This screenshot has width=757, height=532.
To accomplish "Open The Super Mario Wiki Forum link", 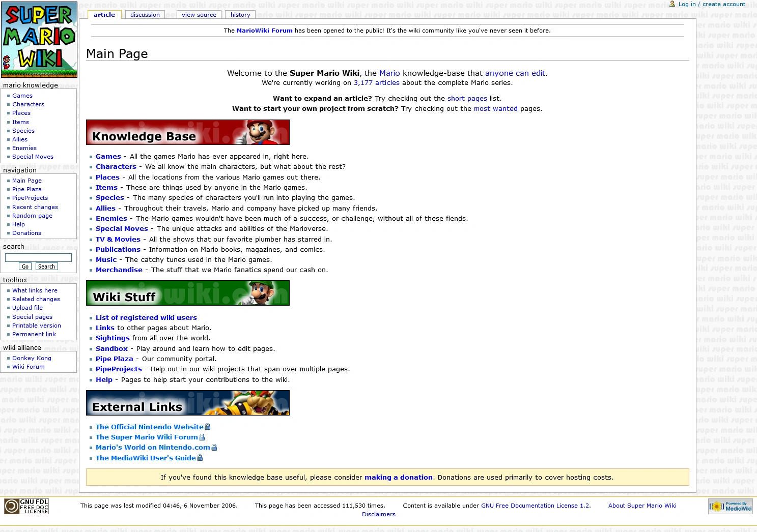I will pyautogui.click(x=147, y=437).
